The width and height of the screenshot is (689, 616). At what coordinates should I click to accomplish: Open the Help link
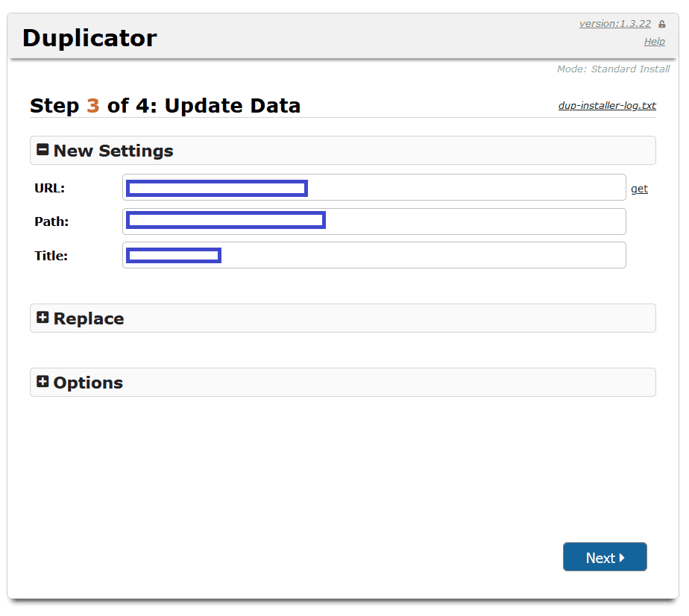coord(654,42)
